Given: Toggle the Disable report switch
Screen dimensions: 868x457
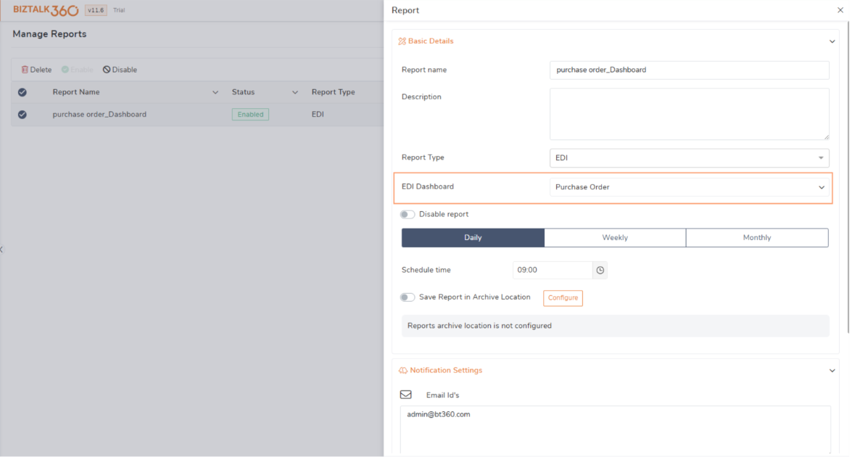Looking at the screenshot, I should click(x=408, y=215).
